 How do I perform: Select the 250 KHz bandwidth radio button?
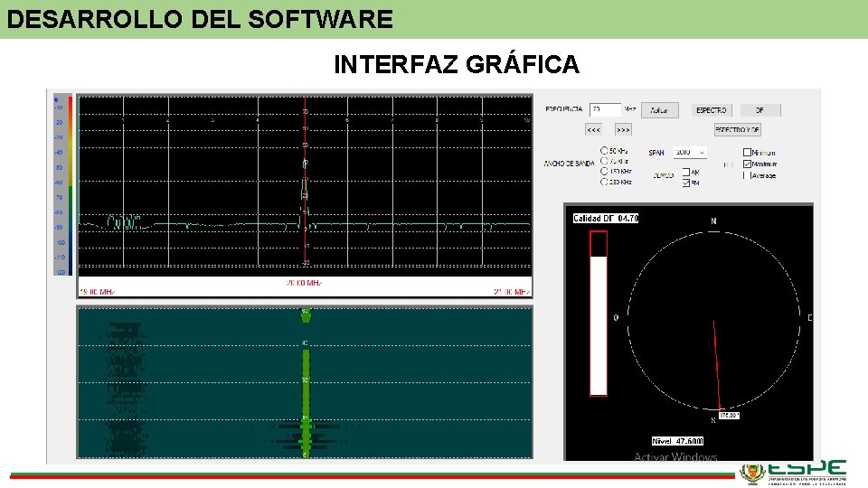click(x=604, y=182)
